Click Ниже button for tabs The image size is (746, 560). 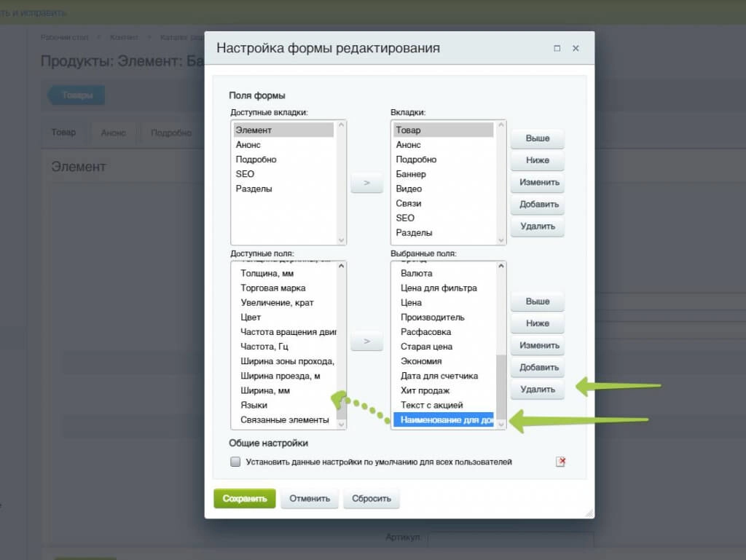pyautogui.click(x=538, y=160)
